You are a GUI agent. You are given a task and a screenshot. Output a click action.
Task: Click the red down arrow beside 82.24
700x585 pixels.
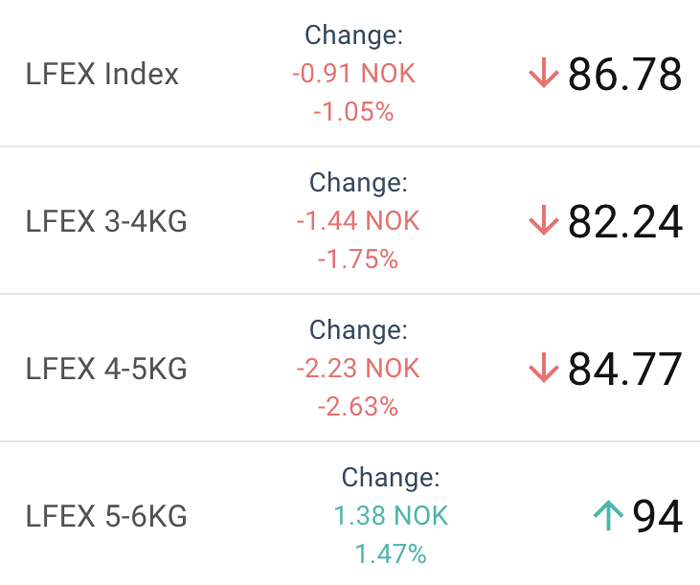tap(543, 220)
